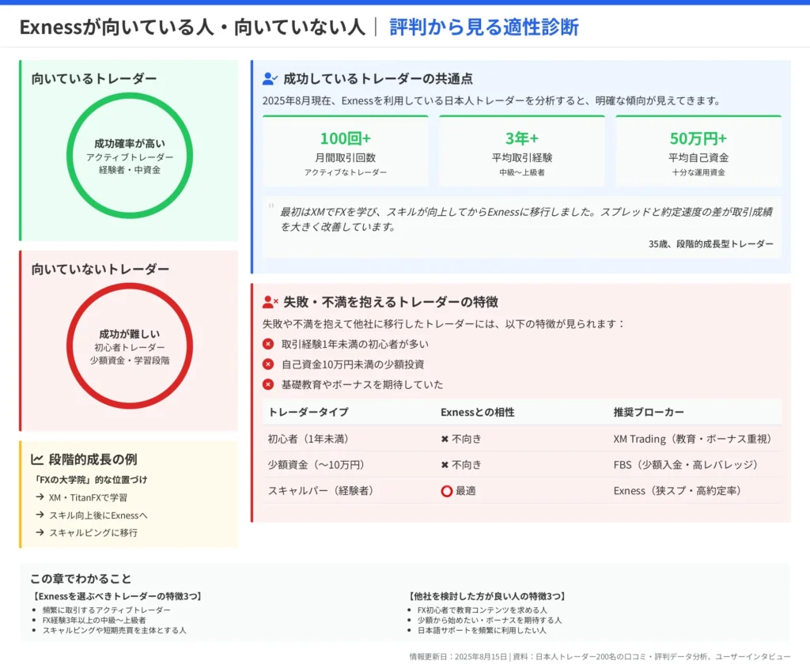Click the 向いていないトレーダー heading
The image size is (810, 672).
(100, 269)
